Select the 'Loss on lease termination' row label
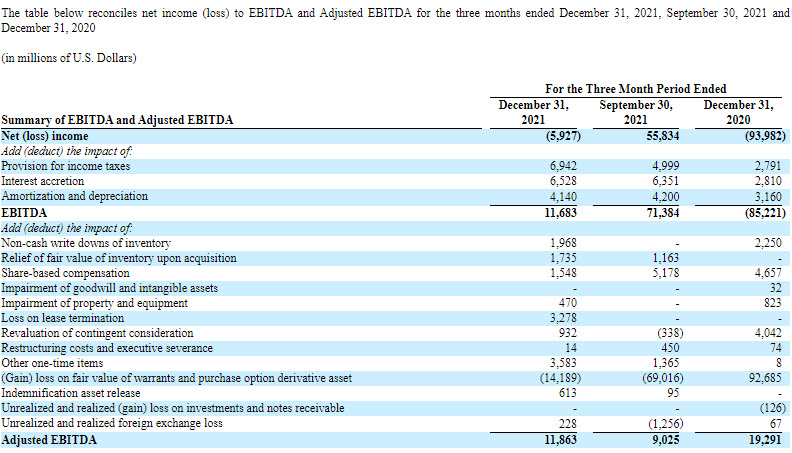 tap(63, 318)
